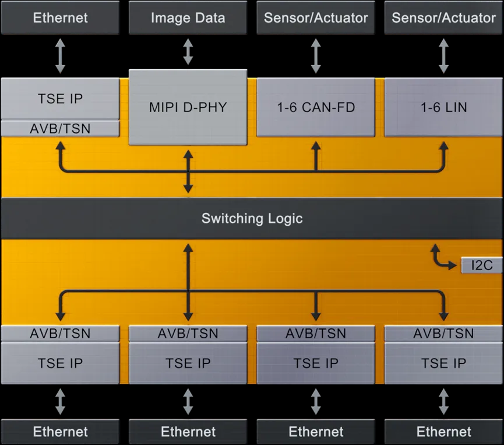The image size is (504, 445).
Task: Select the MIPI D-PHY block
Action: coord(188,107)
